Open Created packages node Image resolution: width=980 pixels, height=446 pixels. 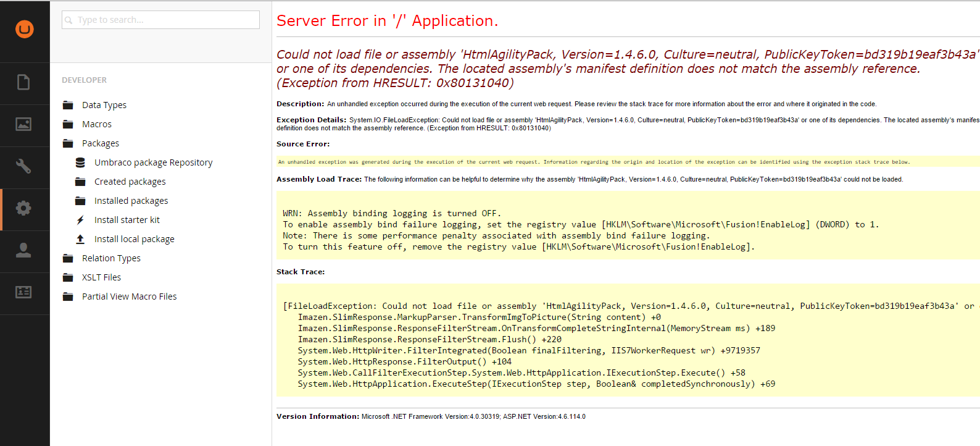130,182
